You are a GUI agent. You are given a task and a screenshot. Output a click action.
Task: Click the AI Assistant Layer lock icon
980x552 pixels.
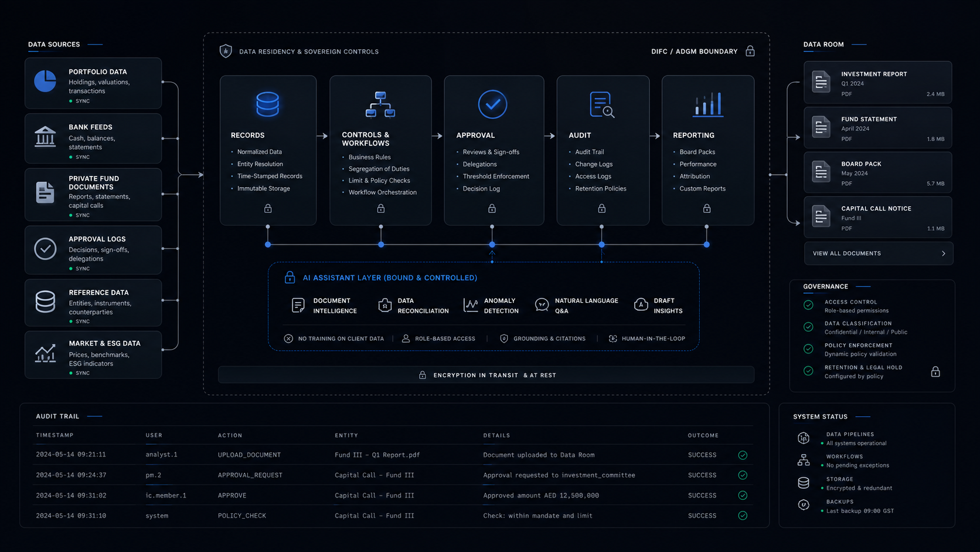(290, 277)
